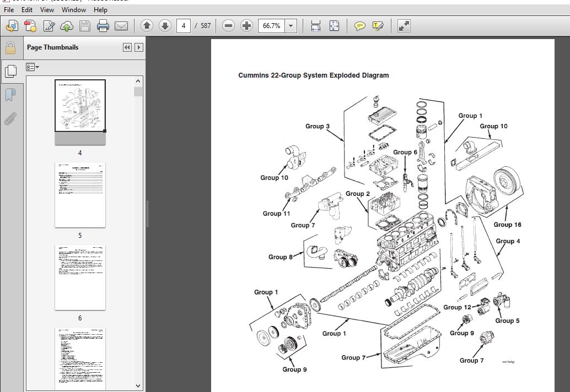Click the highlight text tool icon
This screenshot has height=392, width=570.
(378, 26)
